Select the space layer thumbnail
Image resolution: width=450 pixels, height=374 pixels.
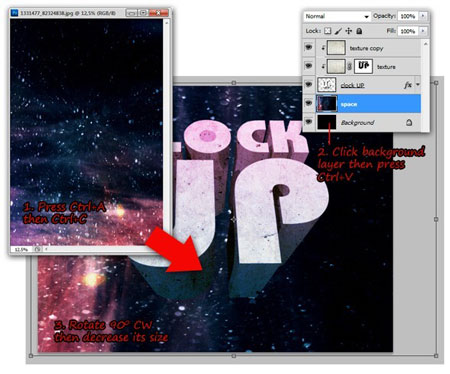[327, 103]
